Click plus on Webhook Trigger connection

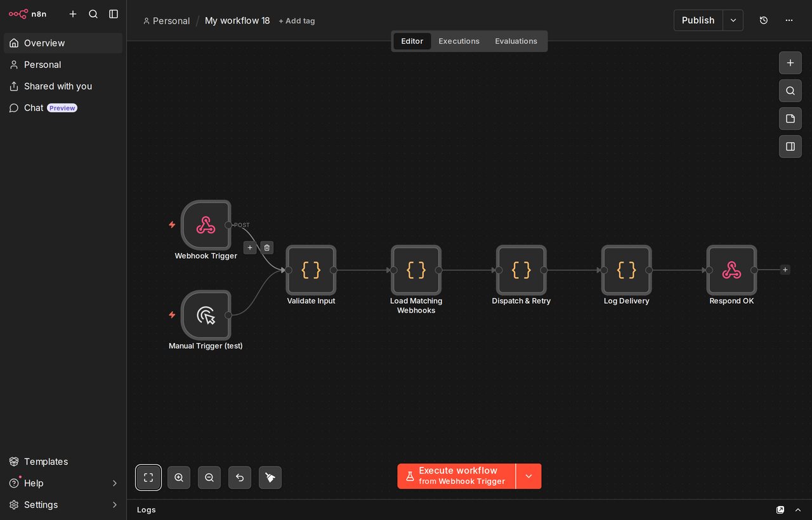[x=250, y=247]
